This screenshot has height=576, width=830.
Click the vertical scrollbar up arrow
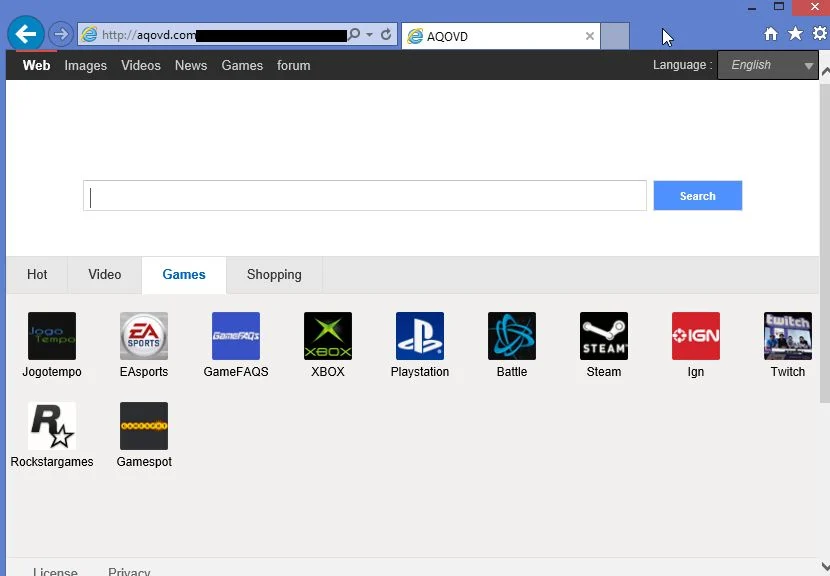(825, 71)
